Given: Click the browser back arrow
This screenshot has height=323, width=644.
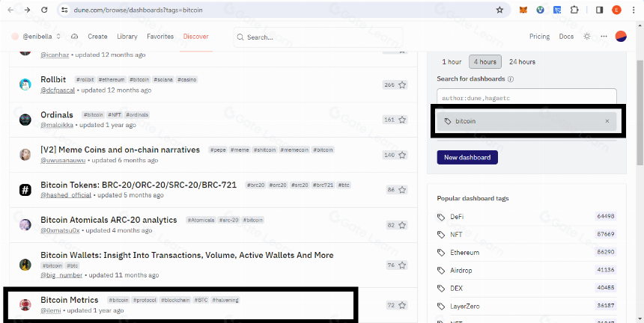Looking at the screenshot, I should coord(10,10).
